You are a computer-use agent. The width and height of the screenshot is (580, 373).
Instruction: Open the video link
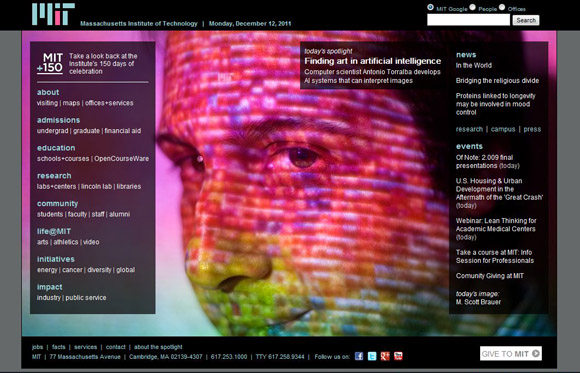tap(91, 242)
